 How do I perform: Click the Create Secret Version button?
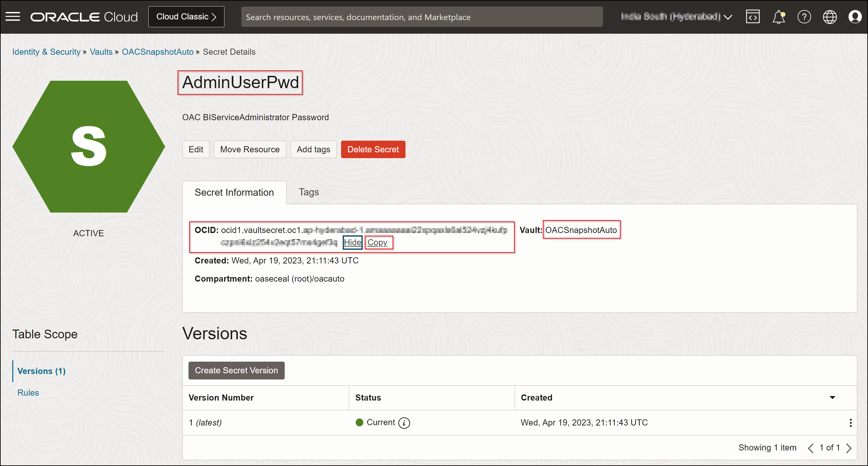[236, 370]
